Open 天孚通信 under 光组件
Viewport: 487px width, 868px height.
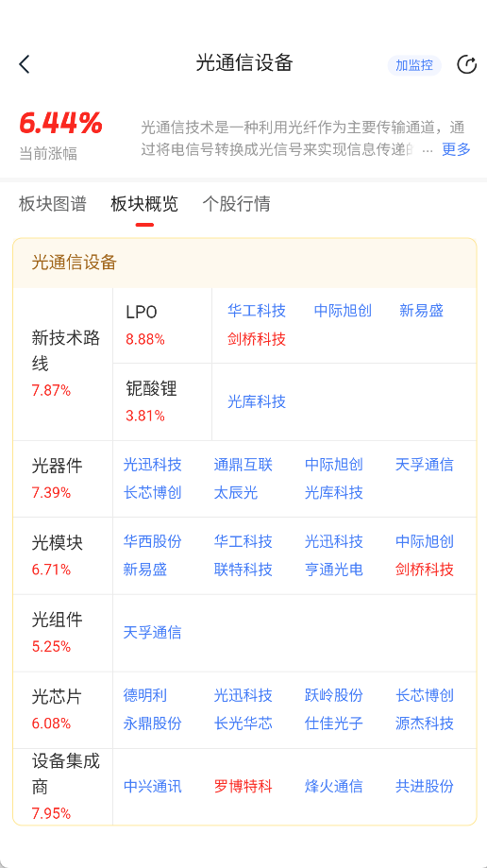pyautogui.click(x=152, y=632)
